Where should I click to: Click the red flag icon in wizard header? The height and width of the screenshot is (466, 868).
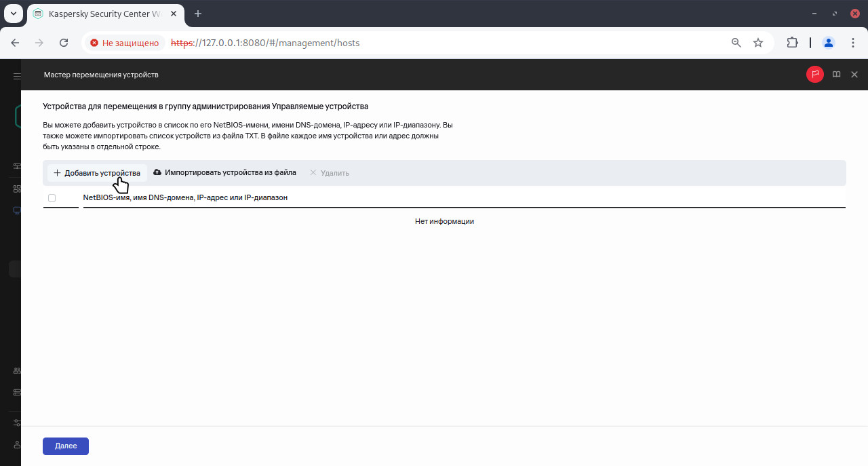[x=815, y=75]
